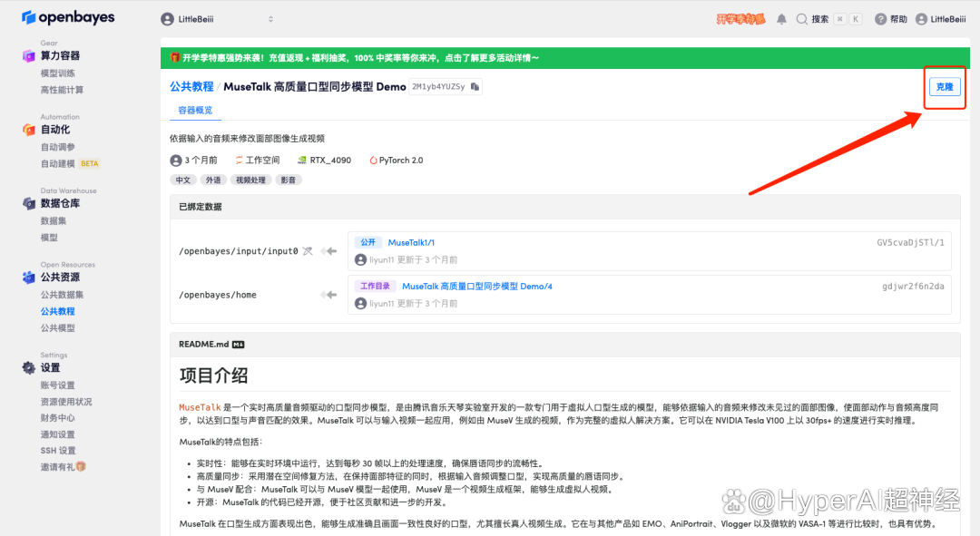Click the liyun11 avatar on the MuseTalk1/1 row
Image resolution: width=980 pixels, height=536 pixels.
(x=360, y=260)
